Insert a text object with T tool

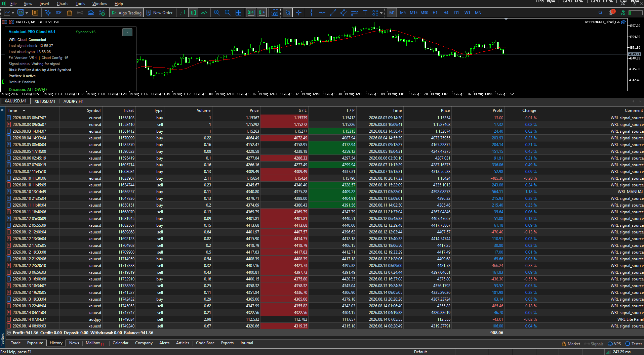365,13
